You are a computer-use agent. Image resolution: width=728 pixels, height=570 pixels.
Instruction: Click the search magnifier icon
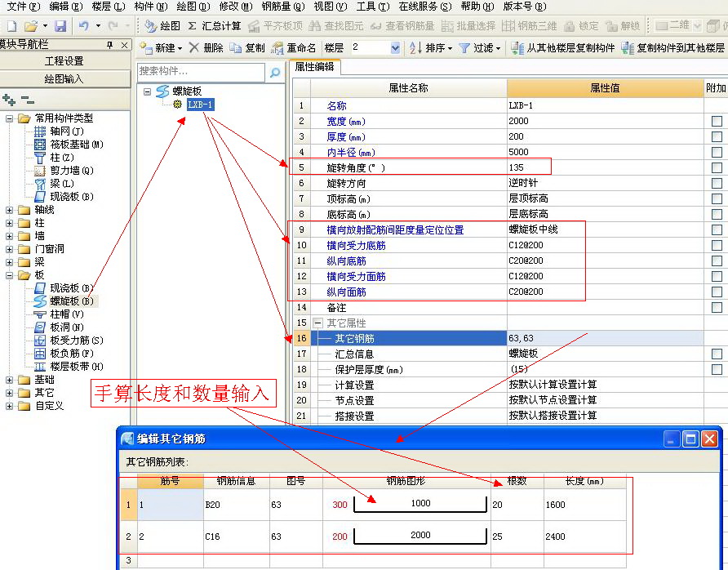(x=275, y=73)
